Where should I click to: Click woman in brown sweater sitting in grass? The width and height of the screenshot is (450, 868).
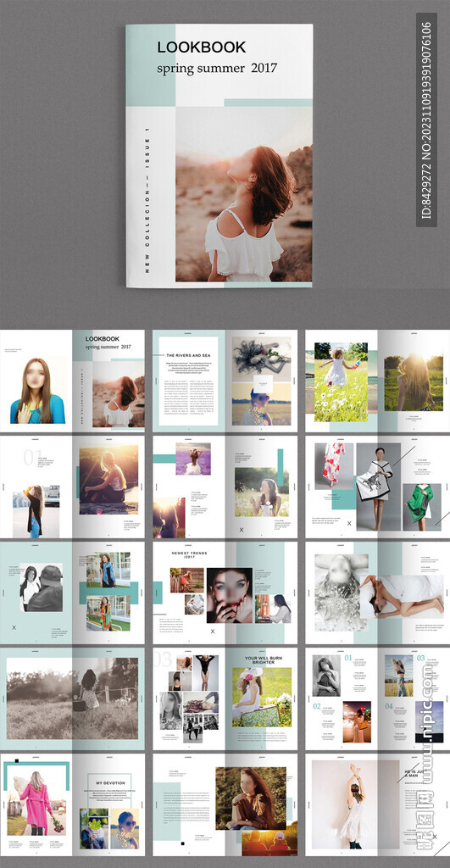[251, 798]
